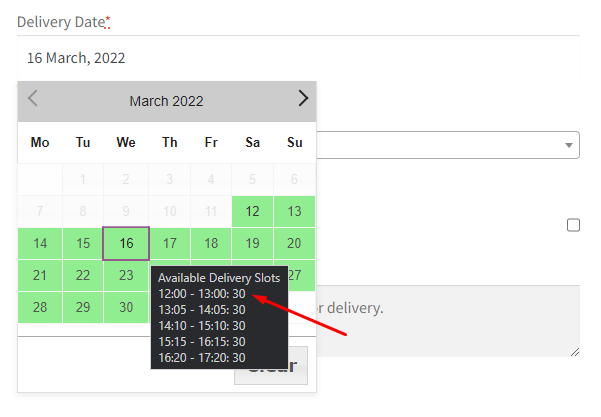Advance to the next month
Image resolution: width=601 pixels, height=417 pixels.
coord(303,99)
